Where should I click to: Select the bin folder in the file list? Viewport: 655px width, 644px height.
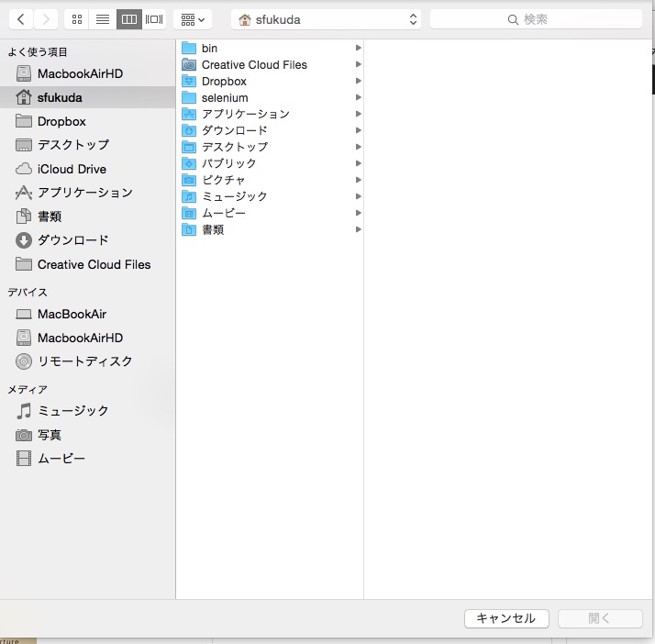[x=270, y=48]
